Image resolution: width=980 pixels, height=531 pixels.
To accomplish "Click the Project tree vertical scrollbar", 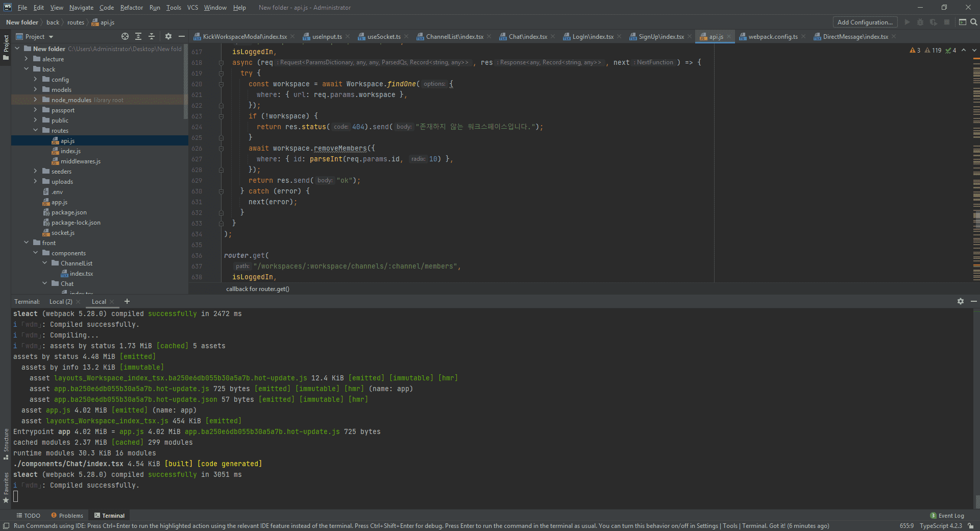I will 186,82.
